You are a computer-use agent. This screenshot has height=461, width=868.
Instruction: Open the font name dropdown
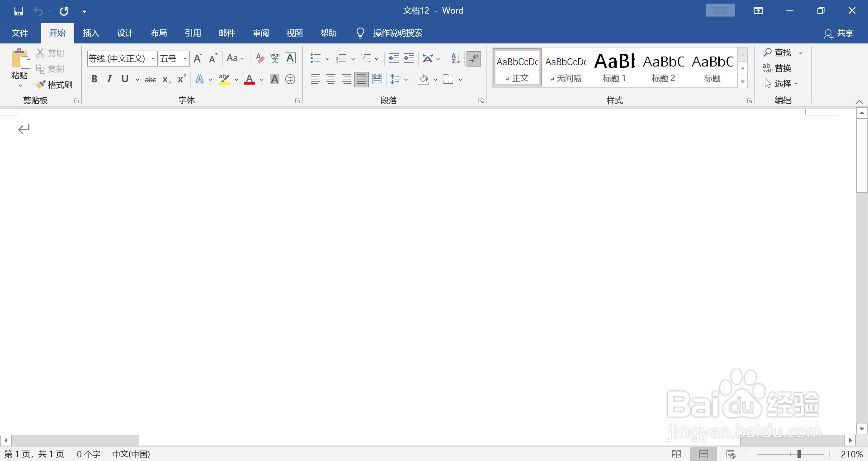coord(153,58)
